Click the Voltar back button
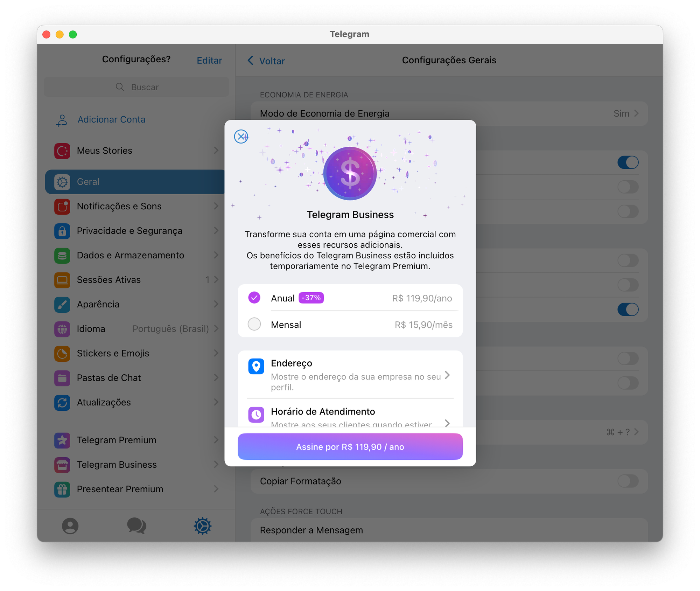700x591 pixels. point(266,61)
